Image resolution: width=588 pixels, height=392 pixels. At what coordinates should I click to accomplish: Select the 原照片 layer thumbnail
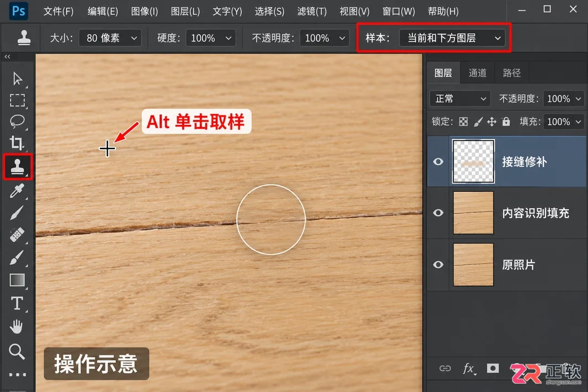tap(473, 264)
